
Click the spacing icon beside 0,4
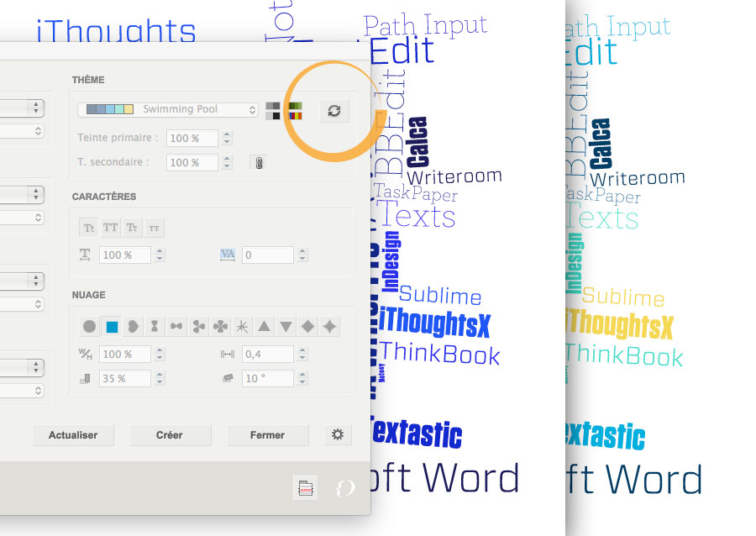pos(228,355)
